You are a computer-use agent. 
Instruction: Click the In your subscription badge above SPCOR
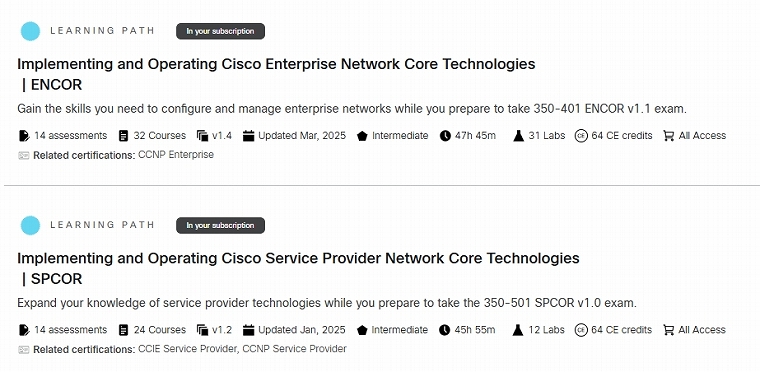pyautogui.click(x=221, y=225)
